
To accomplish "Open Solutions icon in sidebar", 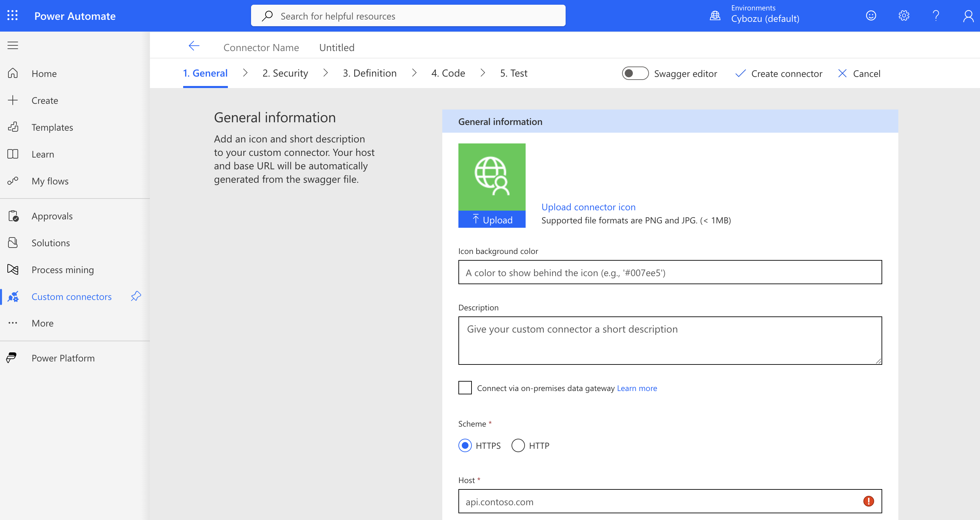I will [x=12, y=243].
